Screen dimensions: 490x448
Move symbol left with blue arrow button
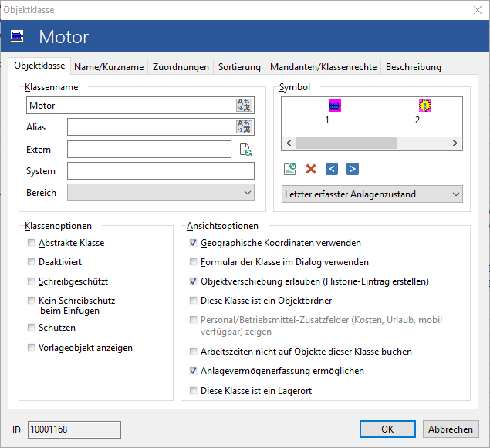pyautogui.click(x=332, y=169)
